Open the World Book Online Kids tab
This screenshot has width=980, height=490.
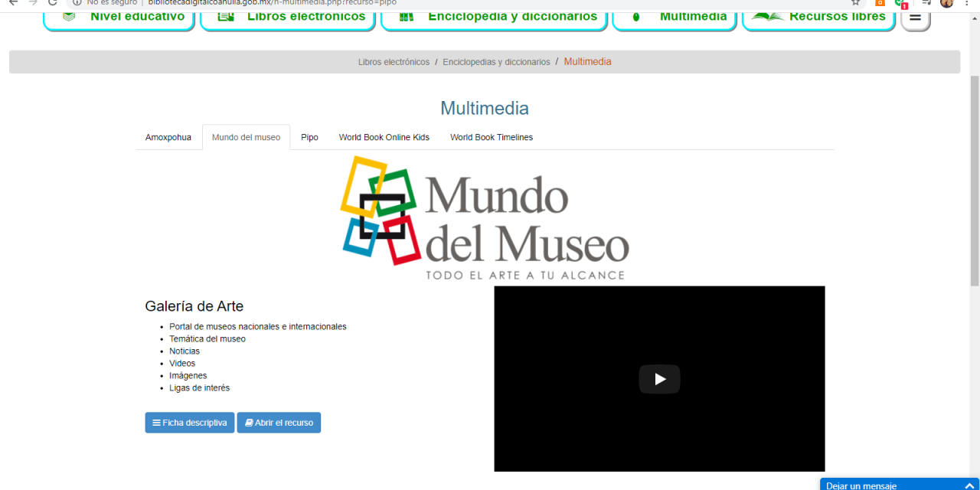click(x=384, y=138)
